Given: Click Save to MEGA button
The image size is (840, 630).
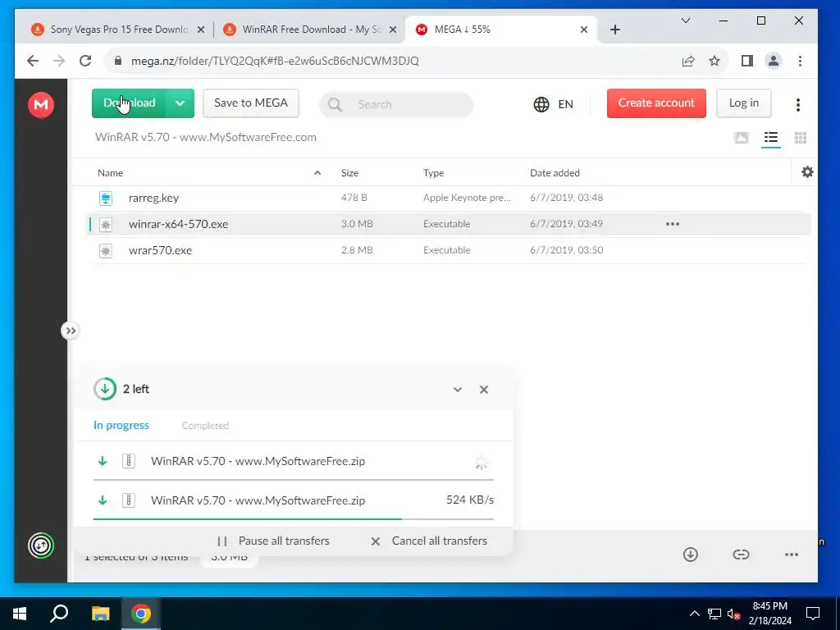Looking at the screenshot, I should tap(251, 103).
